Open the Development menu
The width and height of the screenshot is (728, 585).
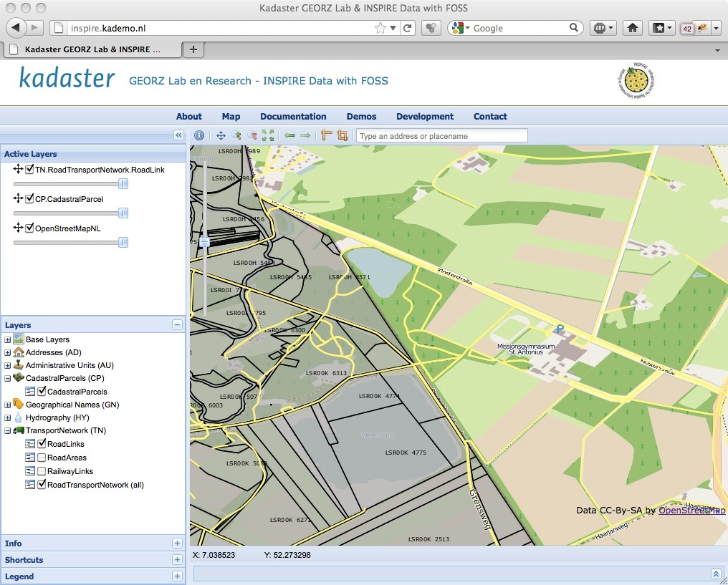click(x=425, y=117)
